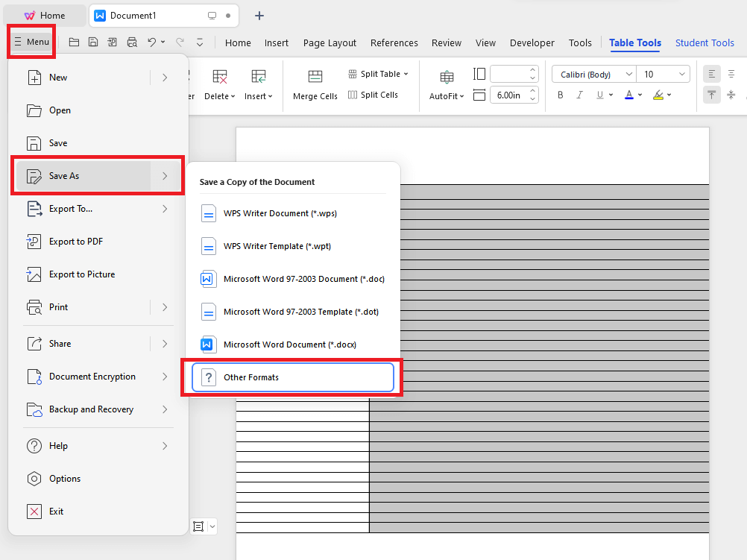Open the WPS Home tab
Viewport: 747px width, 560px height.
(45, 15)
